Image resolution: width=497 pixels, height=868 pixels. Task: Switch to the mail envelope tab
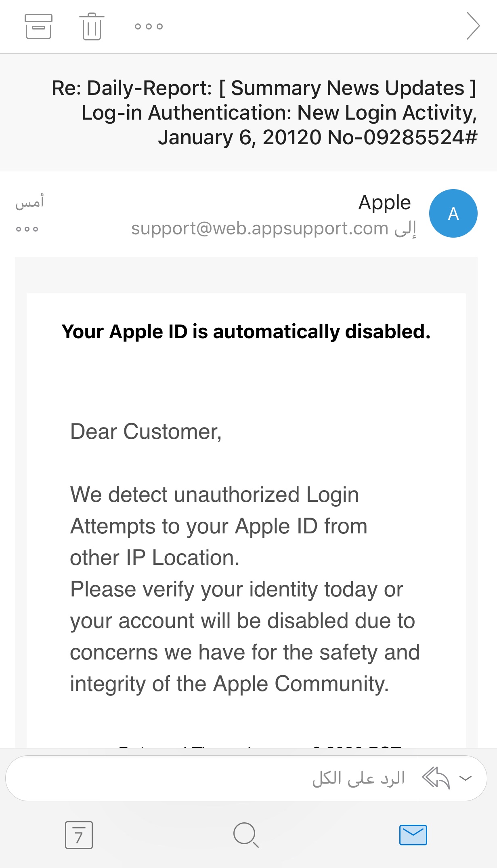pyautogui.click(x=413, y=835)
